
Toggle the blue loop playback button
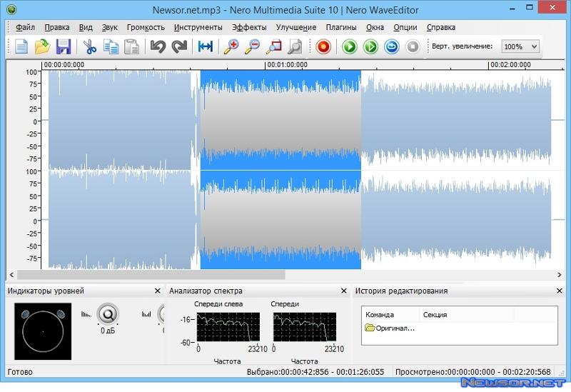[391, 47]
